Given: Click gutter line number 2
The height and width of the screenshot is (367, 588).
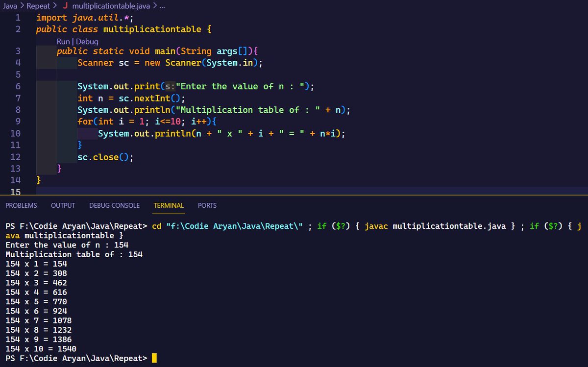Looking at the screenshot, I should click(x=18, y=29).
